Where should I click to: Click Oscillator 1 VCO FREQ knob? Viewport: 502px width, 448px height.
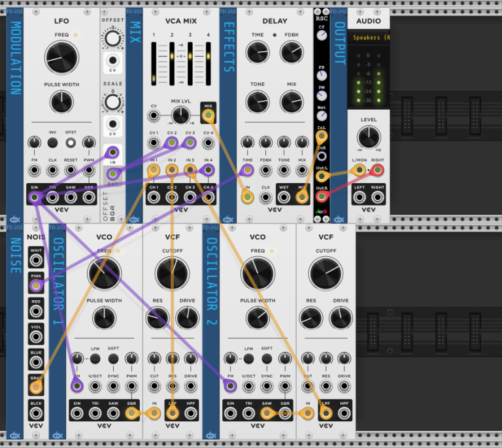click(x=104, y=274)
